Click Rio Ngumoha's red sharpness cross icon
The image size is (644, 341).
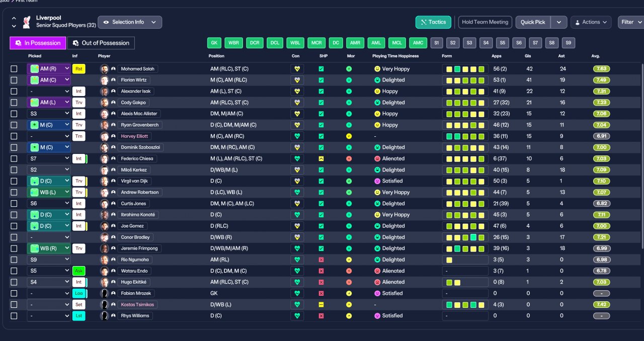click(321, 260)
